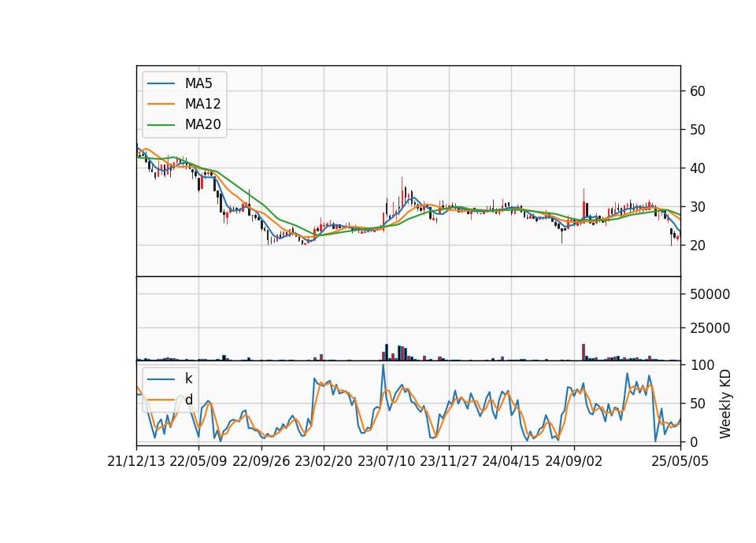Click the price axis value 30
This screenshot has width=756, height=543.
(698, 207)
